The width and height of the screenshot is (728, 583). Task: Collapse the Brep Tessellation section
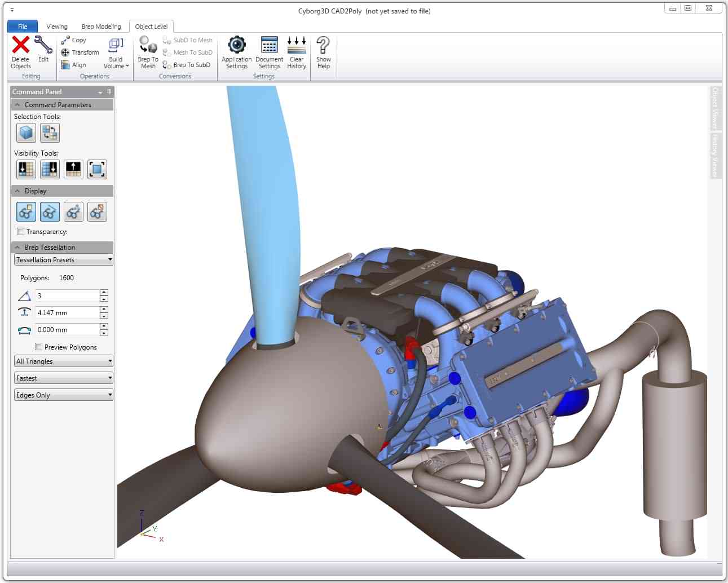[17, 247]
